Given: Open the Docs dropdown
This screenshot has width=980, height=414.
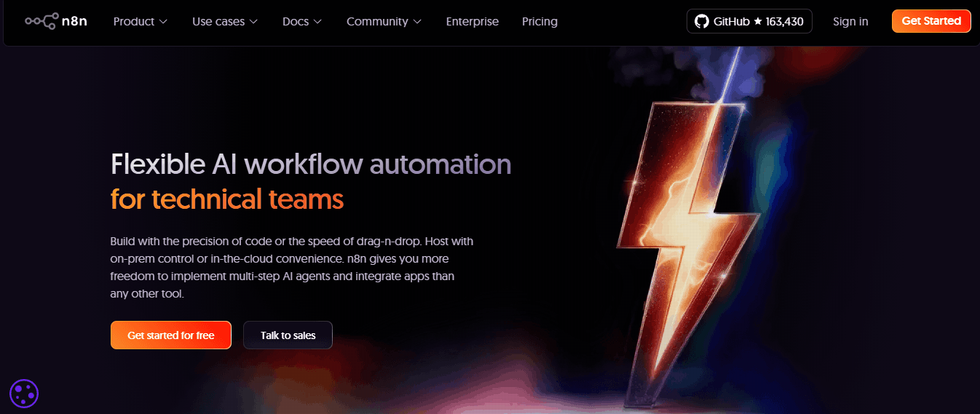Looking at the screenshot, I should pos(302,22).
